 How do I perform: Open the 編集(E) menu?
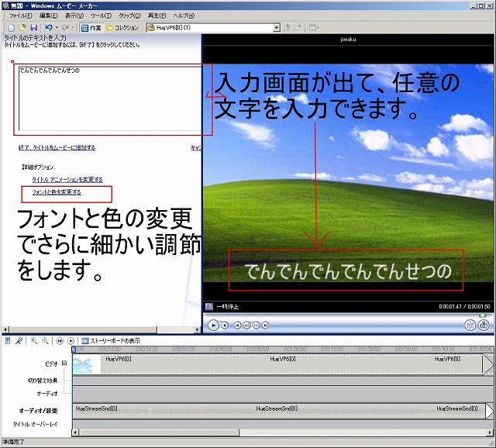[x=48, y=16]
